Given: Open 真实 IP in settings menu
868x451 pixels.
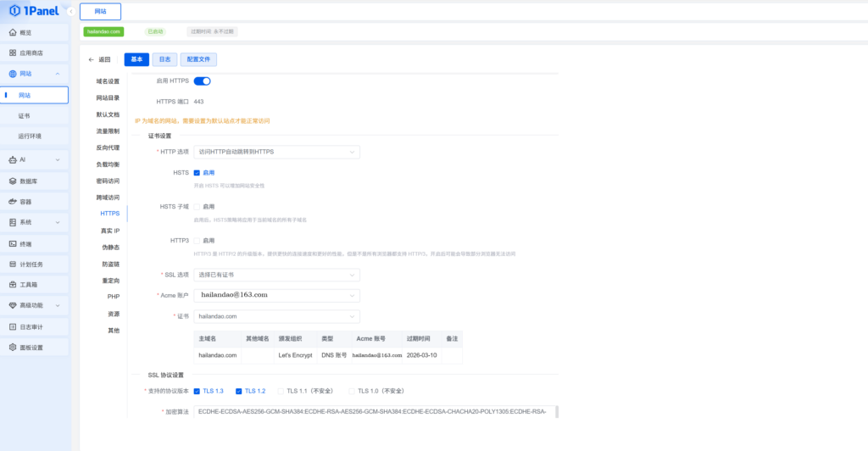Looking at the screenshot, I should point(110,231).
